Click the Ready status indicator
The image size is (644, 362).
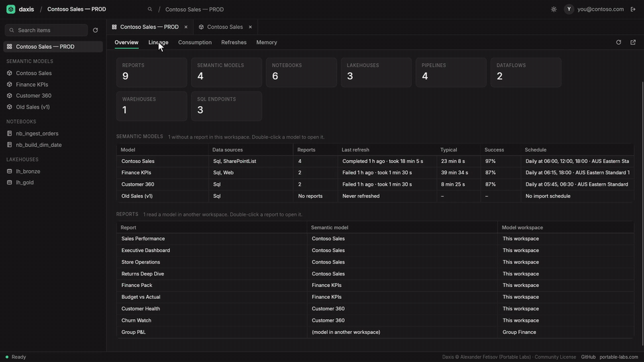pos(15,357)
